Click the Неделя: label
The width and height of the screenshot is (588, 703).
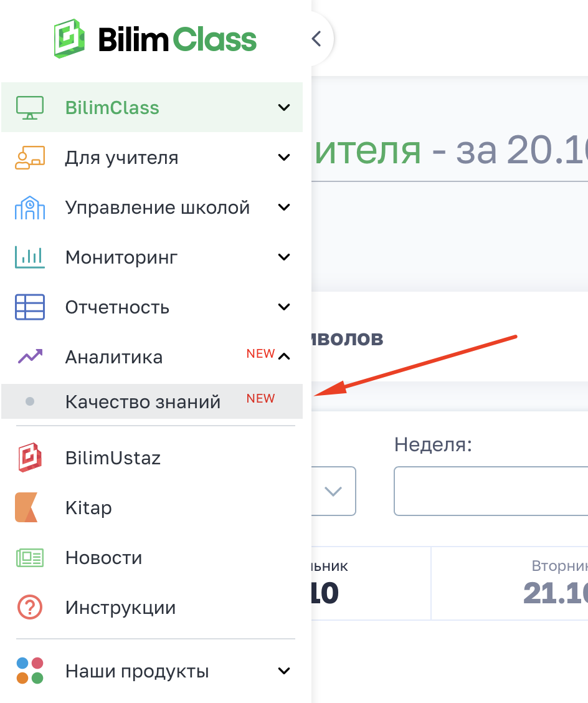click(x=433, y=444)
